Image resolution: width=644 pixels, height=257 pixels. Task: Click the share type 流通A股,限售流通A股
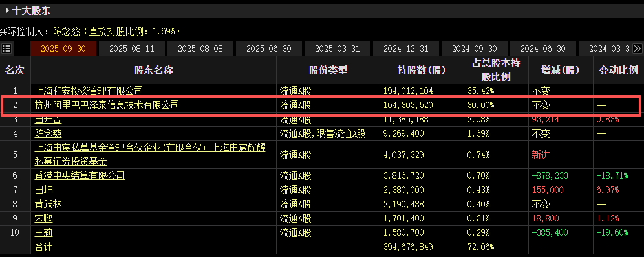(323, 133)
